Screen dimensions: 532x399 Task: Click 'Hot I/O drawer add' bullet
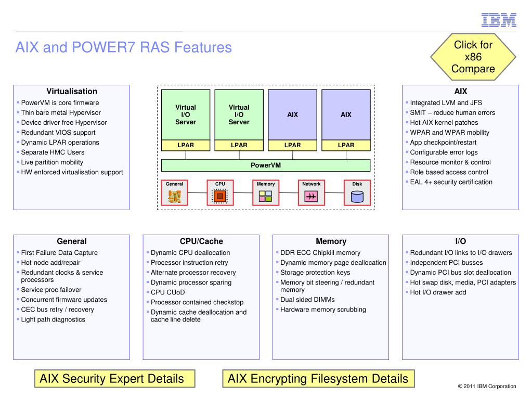438,292
